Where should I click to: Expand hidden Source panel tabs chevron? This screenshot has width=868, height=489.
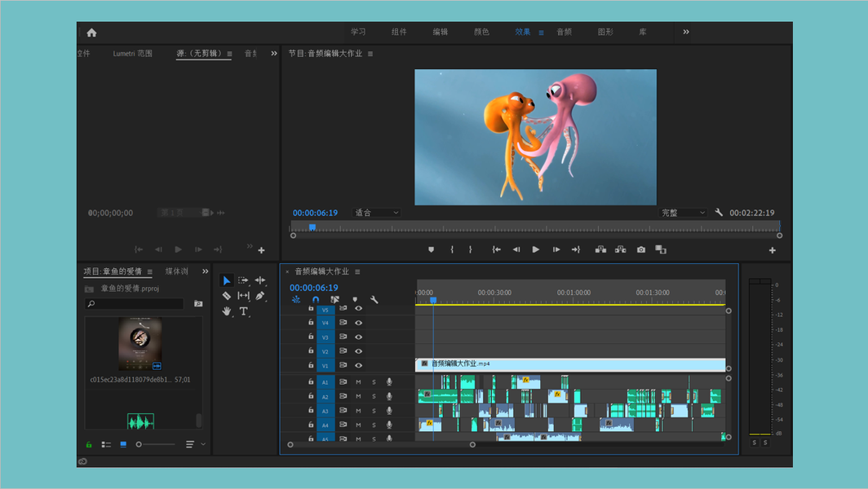point(274,54)
